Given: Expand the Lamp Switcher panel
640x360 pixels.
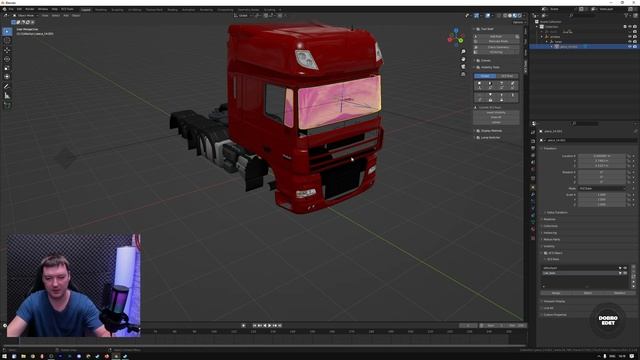Looking at the screenshot, I should point(490,138).
